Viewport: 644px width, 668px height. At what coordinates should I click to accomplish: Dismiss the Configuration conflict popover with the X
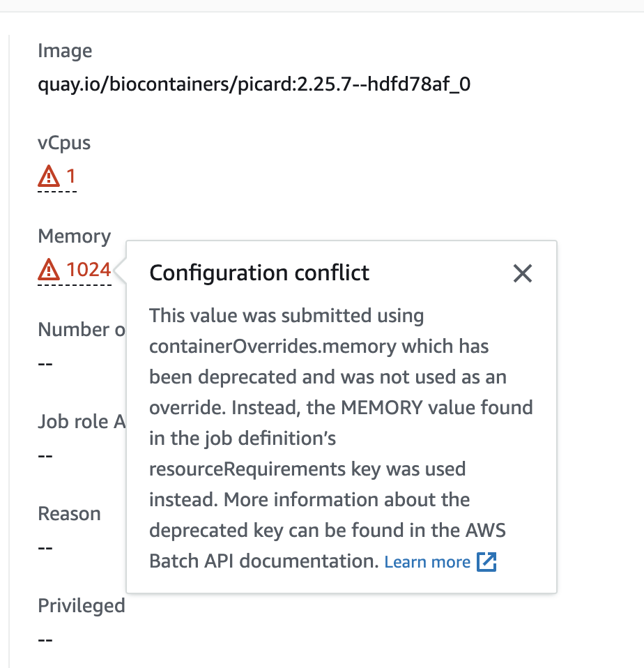[523, 273]
